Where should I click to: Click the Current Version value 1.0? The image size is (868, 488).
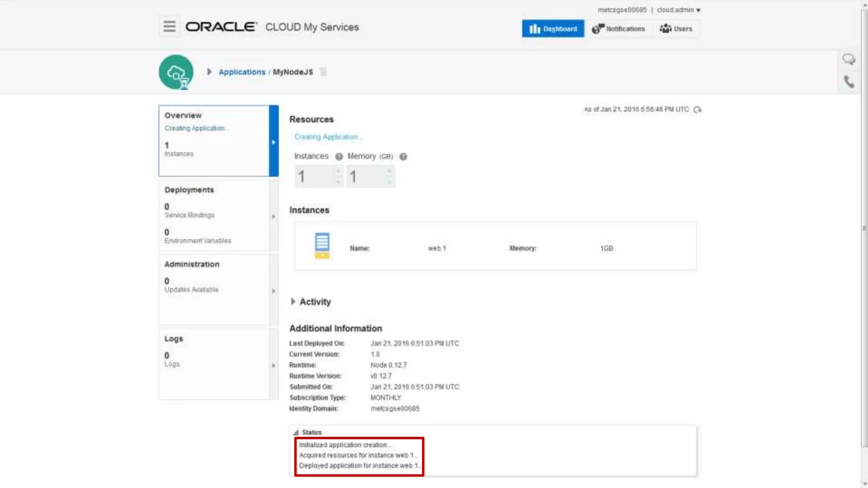tap(375, 354)
